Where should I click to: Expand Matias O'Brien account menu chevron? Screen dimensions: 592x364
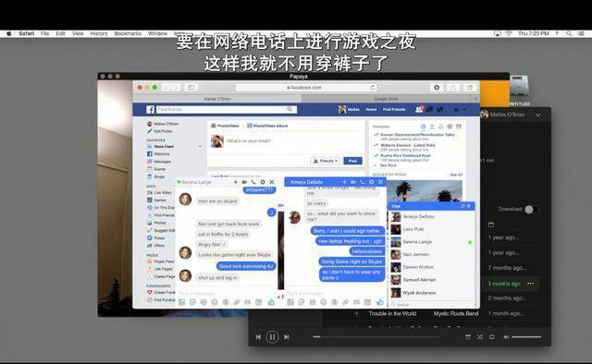coord(537,115)
